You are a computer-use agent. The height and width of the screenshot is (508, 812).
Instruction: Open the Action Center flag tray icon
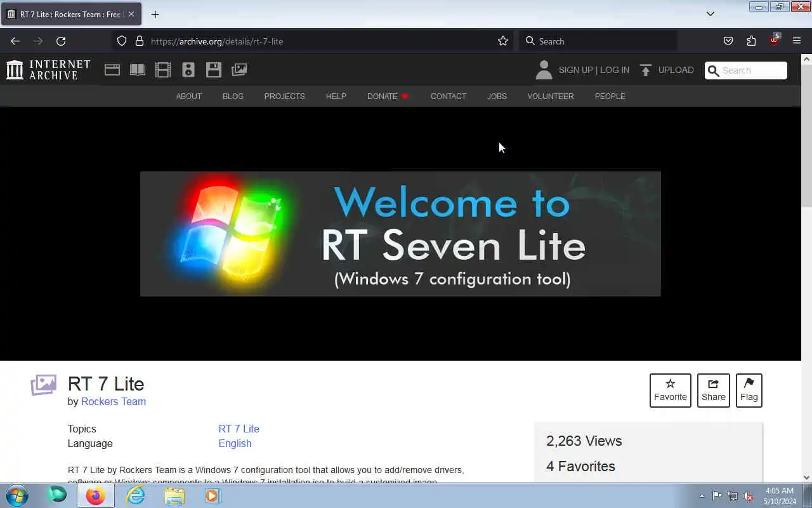tap(717, 497)
